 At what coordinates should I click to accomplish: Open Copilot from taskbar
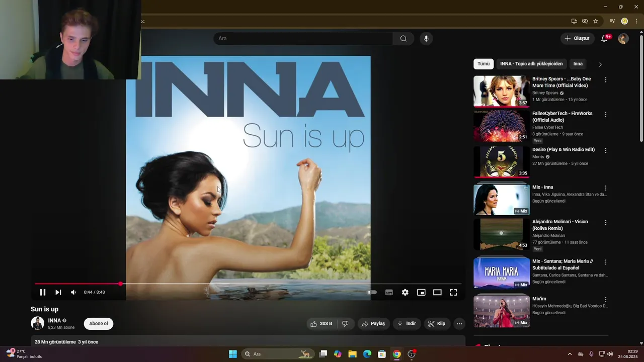(338, 354)
